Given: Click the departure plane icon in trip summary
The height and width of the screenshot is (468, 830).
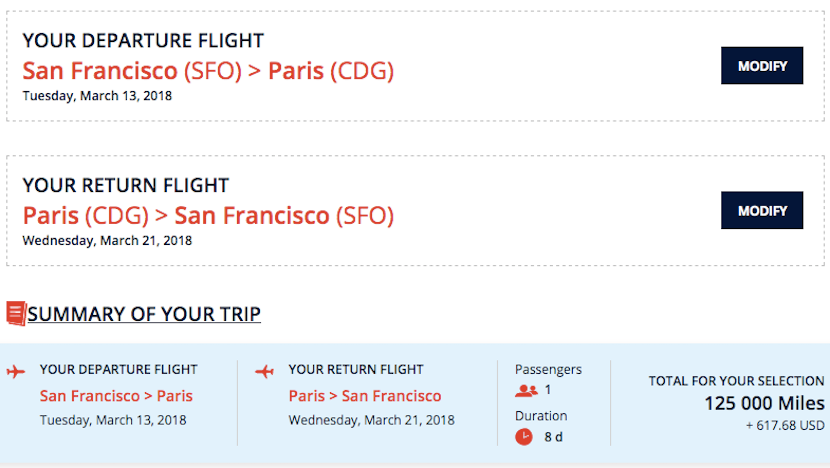Looking at the screenshot, I should tap(15, 372).
